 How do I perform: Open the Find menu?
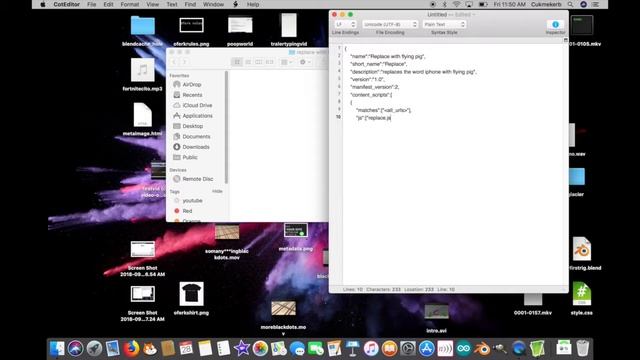pyautogui.click(x=190, y=4)
